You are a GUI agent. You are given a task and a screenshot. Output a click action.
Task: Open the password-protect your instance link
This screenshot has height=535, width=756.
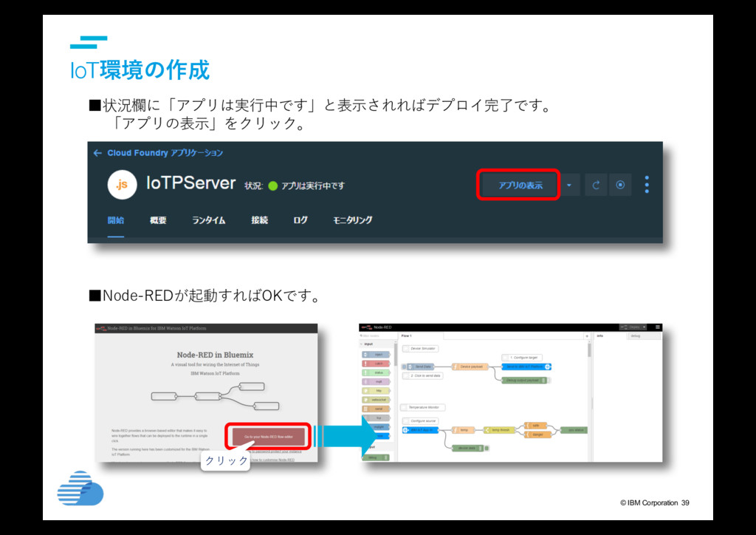276,451
